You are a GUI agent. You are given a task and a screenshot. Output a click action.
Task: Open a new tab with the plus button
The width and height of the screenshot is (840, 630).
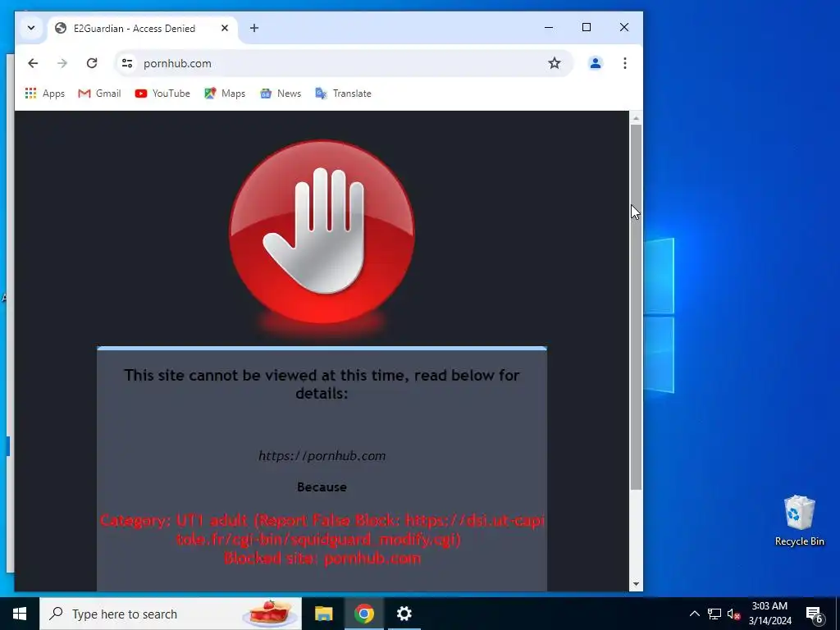254,28
